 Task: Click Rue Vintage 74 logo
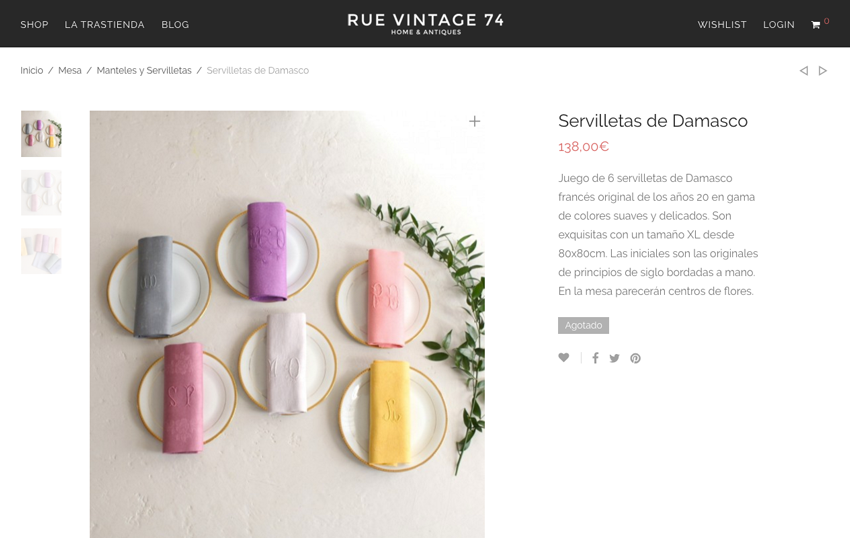426,24
